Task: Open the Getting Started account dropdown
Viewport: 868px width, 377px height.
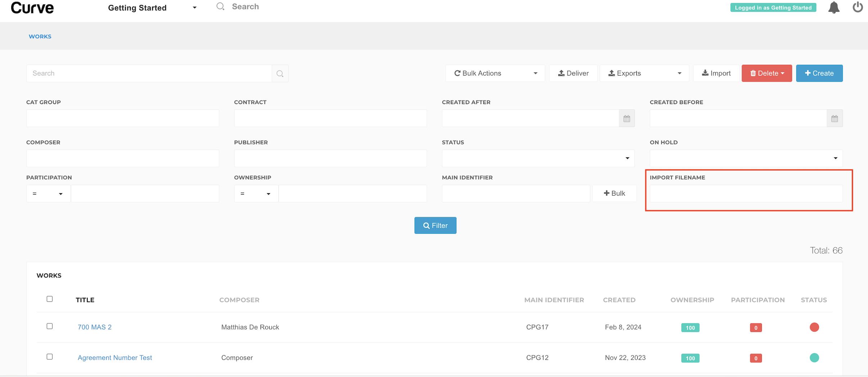Action: point(152,8)
